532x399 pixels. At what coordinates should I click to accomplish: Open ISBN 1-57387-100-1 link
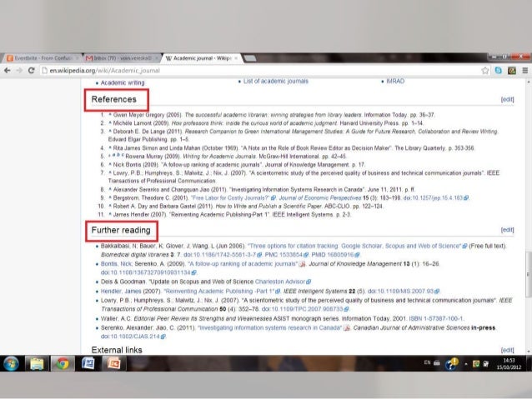tap(436, 319)
